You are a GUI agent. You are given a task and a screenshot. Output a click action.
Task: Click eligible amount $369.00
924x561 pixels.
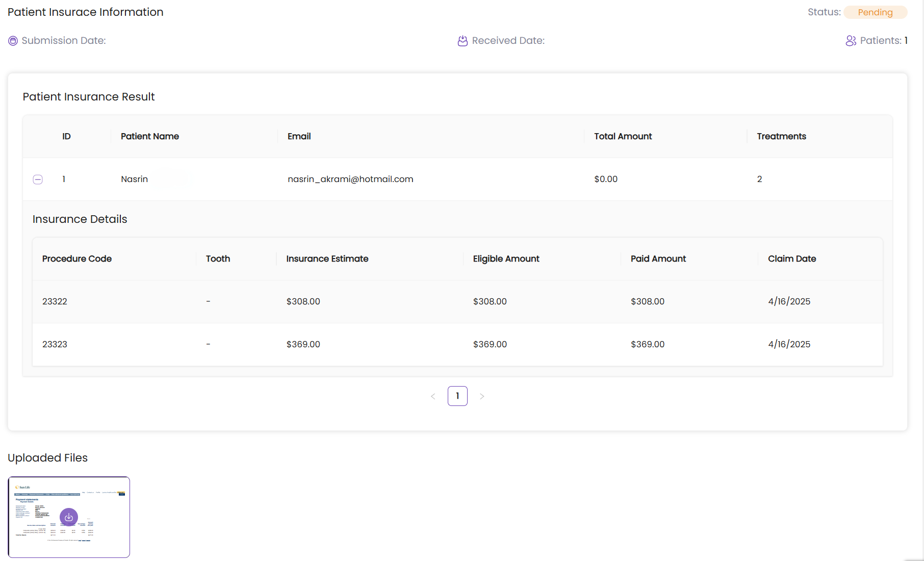pos(490,344)
